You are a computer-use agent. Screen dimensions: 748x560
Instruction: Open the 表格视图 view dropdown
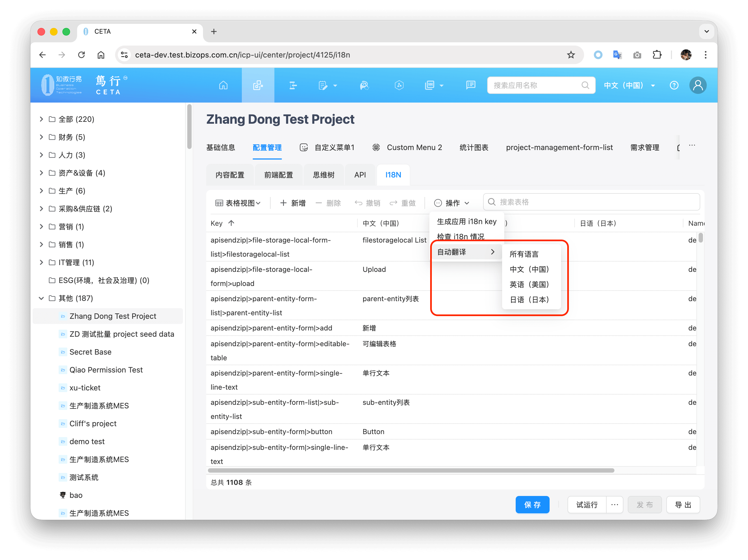238,203
